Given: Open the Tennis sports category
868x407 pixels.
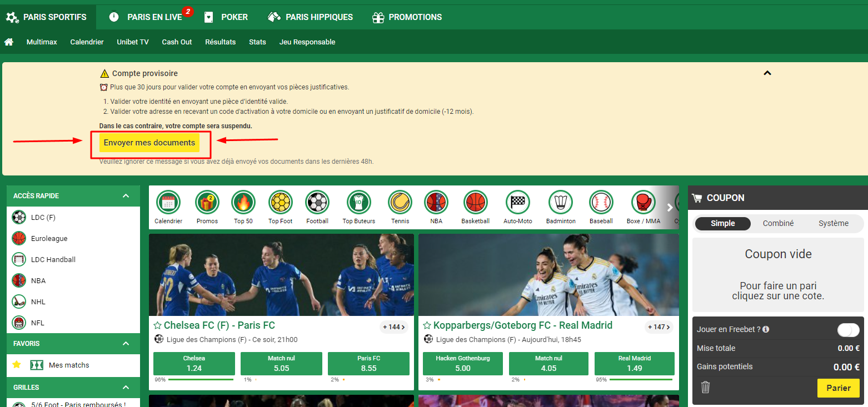Looking at the screenshot, I should [400, 207].
